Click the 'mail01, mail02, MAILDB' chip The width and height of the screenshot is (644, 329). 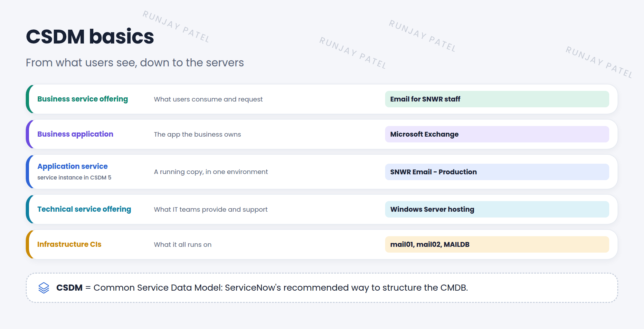(x=497, y=244)
